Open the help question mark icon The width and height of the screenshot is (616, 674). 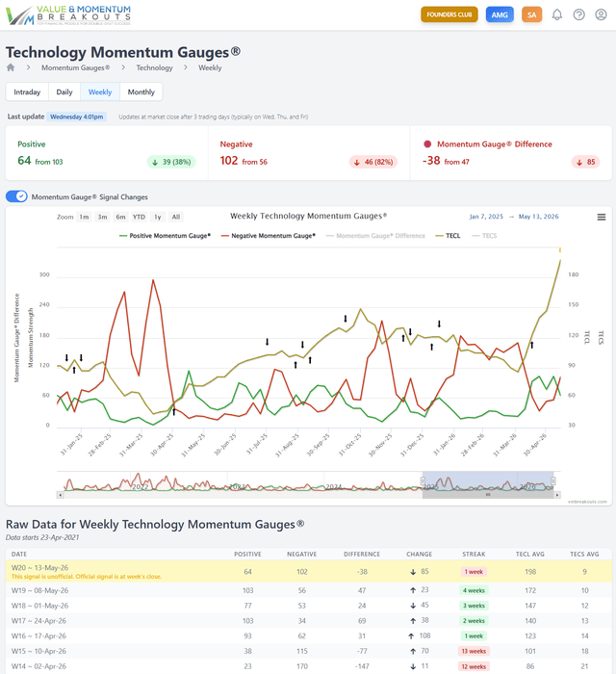pyautogui.click(x=578, y=14)
